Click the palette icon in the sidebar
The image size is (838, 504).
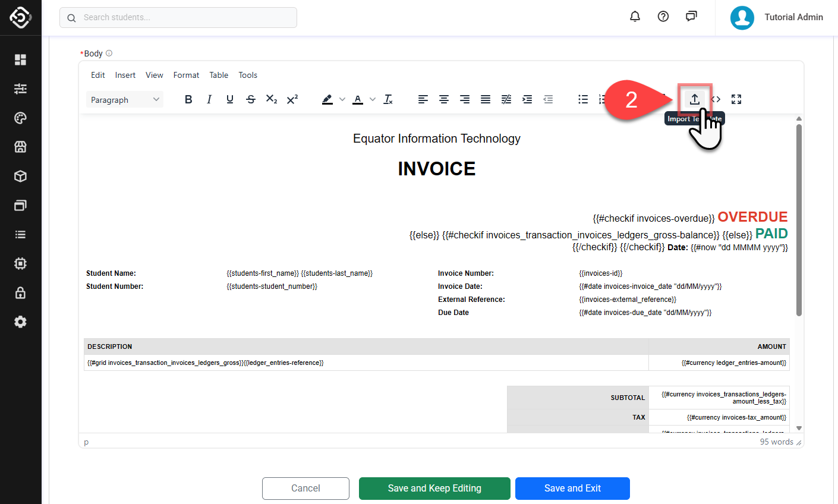pyautogui.click(x=20, y=118)
